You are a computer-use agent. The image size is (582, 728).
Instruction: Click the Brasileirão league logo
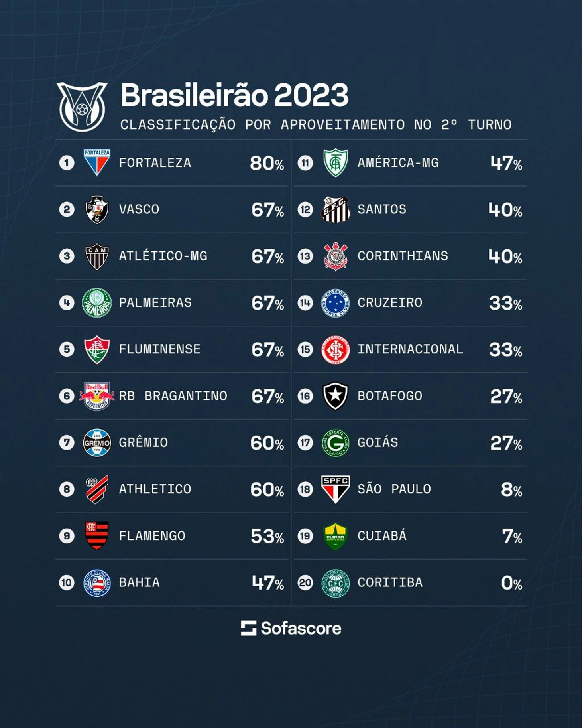[x=82, y=107]
